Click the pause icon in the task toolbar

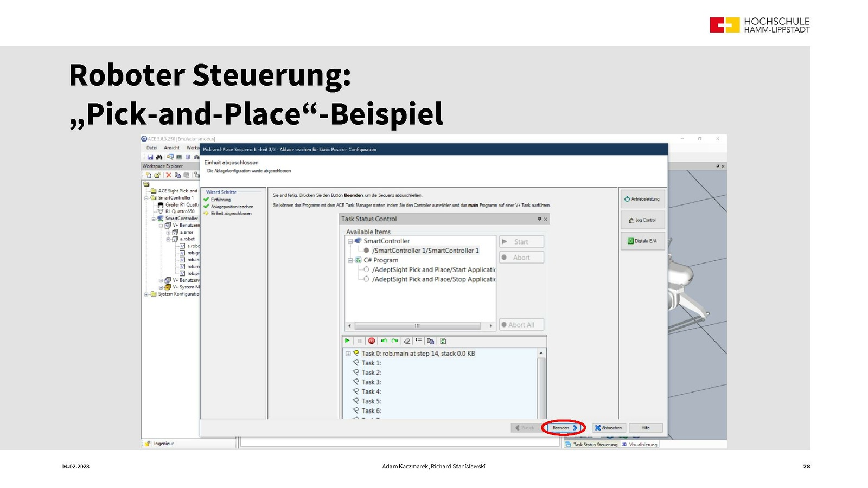pos(360,341)
